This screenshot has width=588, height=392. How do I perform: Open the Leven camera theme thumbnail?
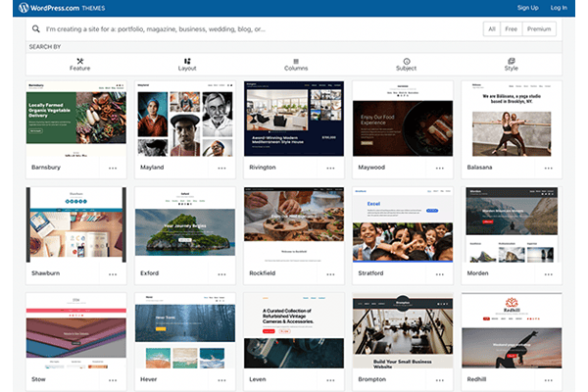click(x=294, y=331)
